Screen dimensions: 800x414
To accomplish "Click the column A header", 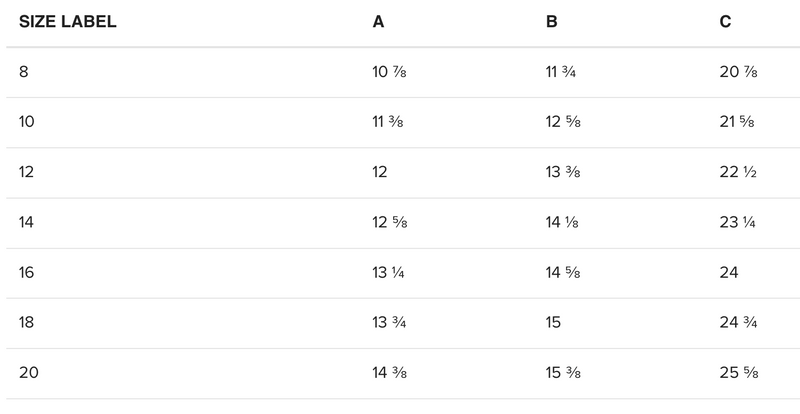I will (378, 22).
